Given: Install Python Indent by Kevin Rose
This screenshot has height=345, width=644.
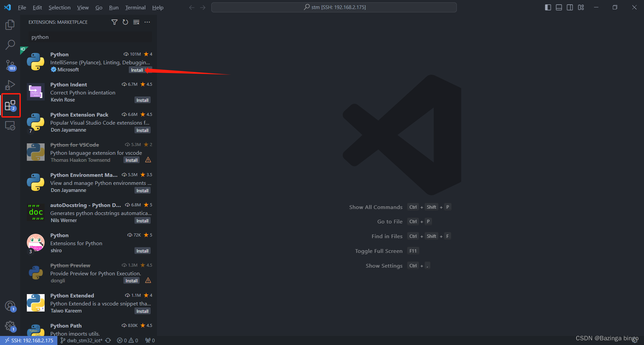Looking at the screenshot, I should pos(143,100).
